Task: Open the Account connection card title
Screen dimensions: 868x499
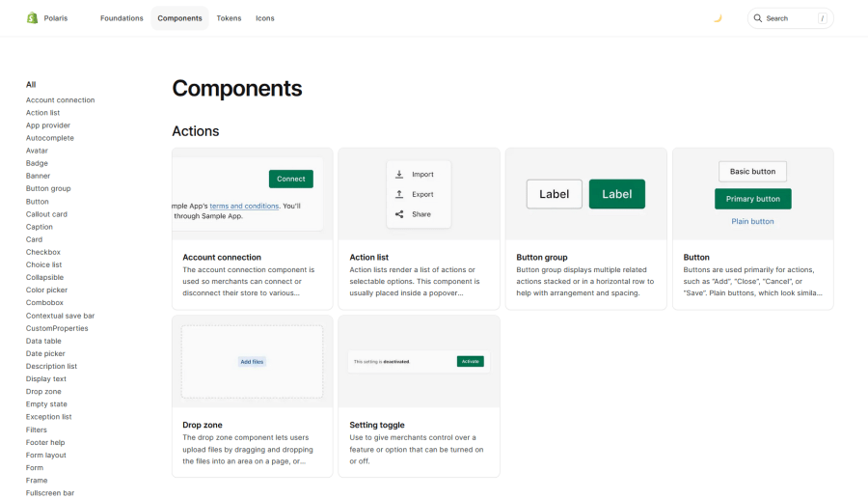Action: coord(222,258)
